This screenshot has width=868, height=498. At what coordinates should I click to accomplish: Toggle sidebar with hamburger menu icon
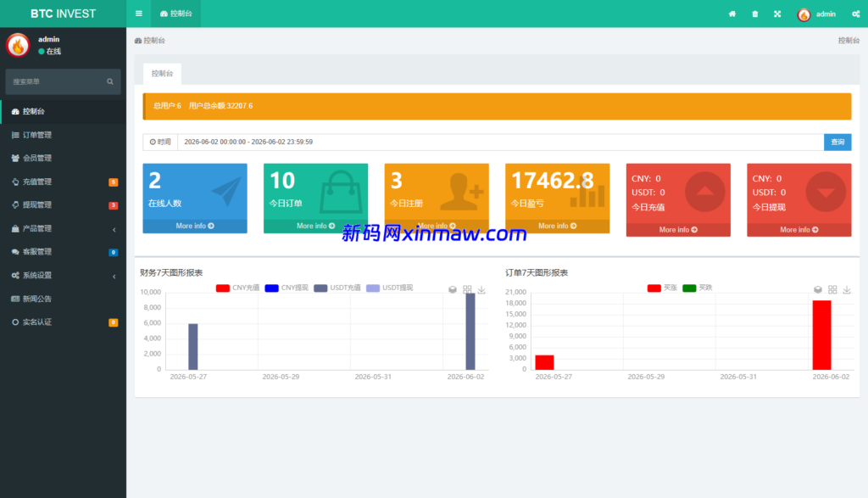click(x=139, y=14)
